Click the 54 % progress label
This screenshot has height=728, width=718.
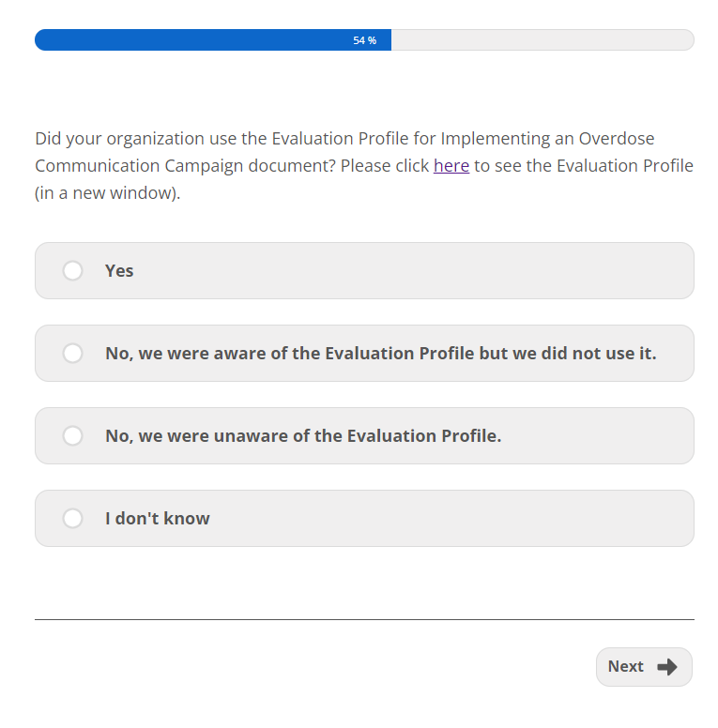coord(364,40)
